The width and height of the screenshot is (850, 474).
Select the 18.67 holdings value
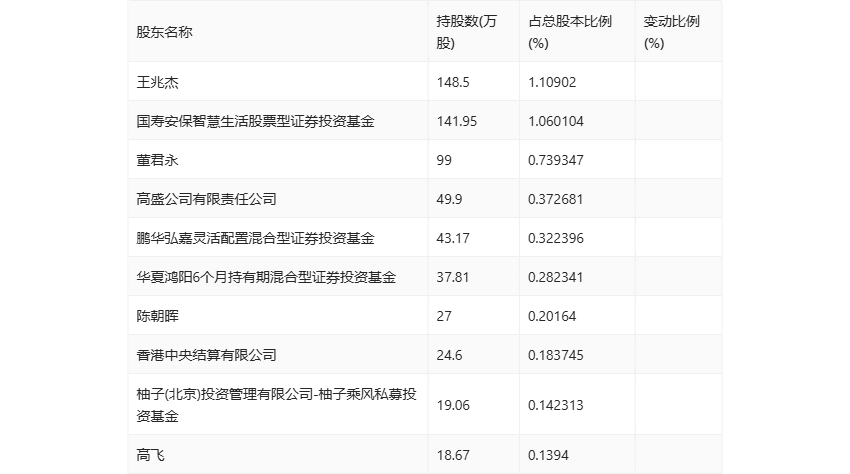coord(453,456)
